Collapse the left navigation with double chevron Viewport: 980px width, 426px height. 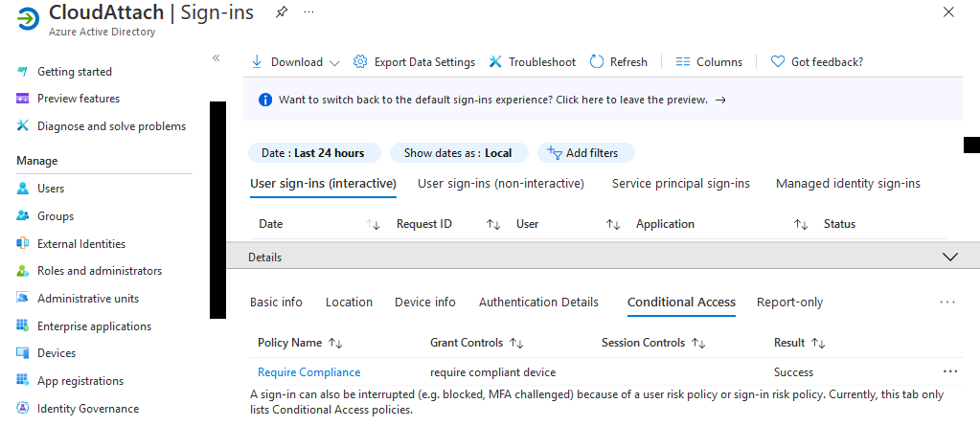click(x=217, y=58)
